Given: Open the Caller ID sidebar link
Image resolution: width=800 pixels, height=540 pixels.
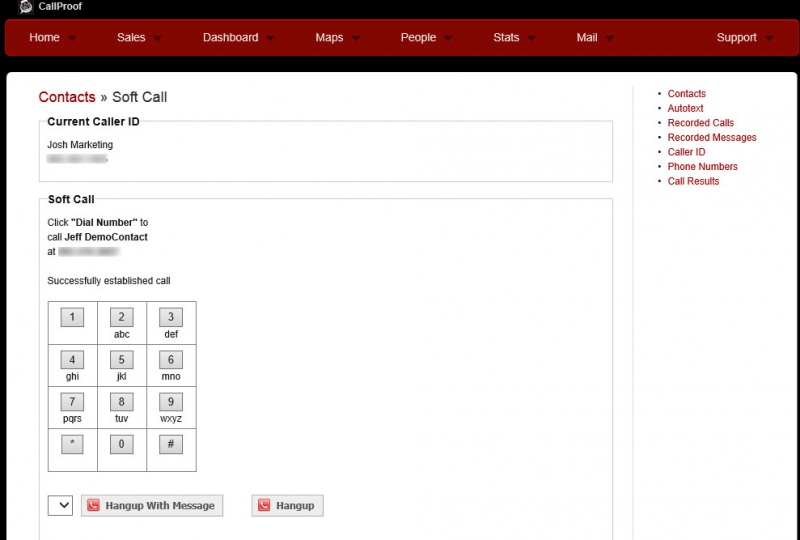Looking at the screenshot, I should (686, 152).
